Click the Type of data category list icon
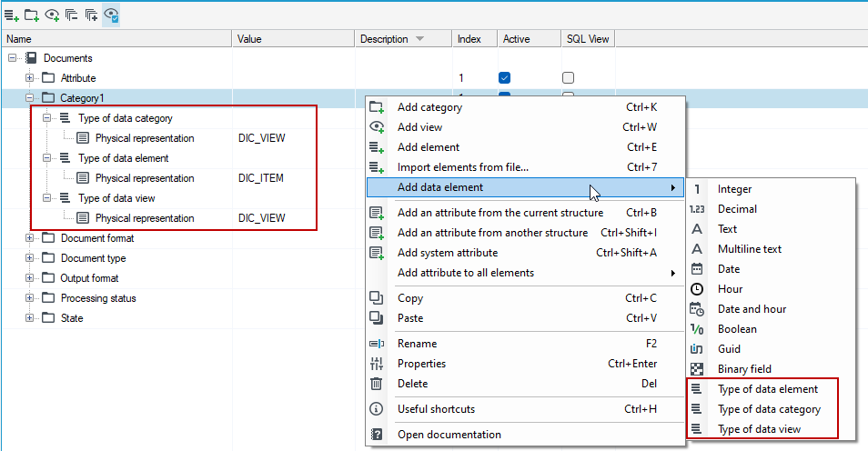This screenshot has width=868, height=451. point(66,118)
